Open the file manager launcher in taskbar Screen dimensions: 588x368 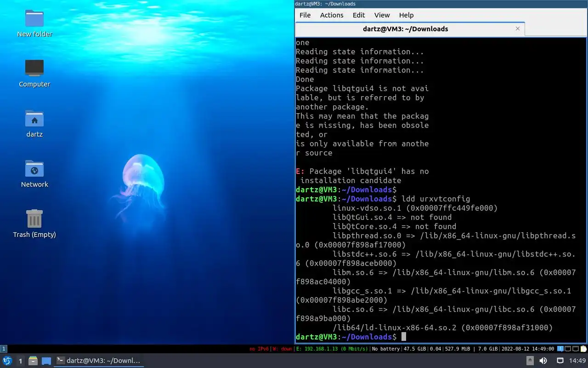[x=33, y=361]
